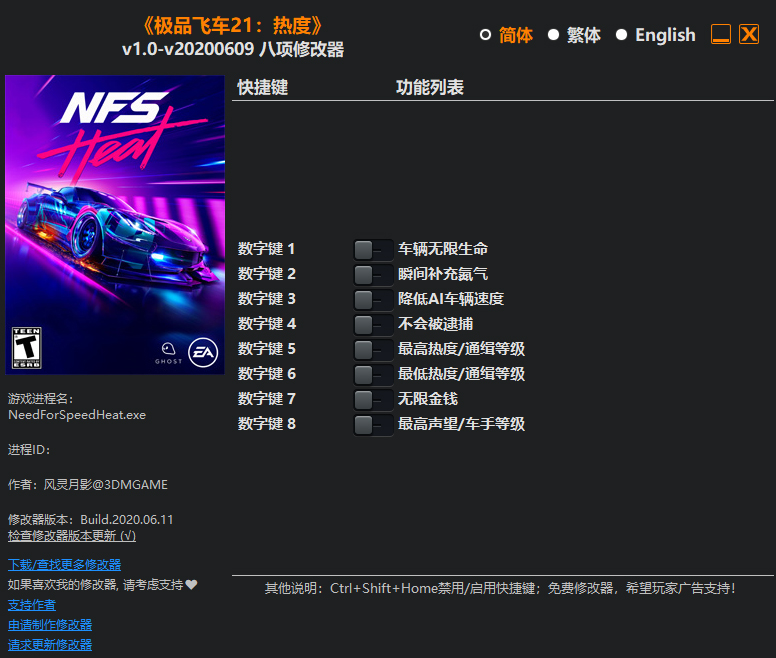Click the 功能列表 column header
Viewport: 776px width, 658px height.
[430, 88]
